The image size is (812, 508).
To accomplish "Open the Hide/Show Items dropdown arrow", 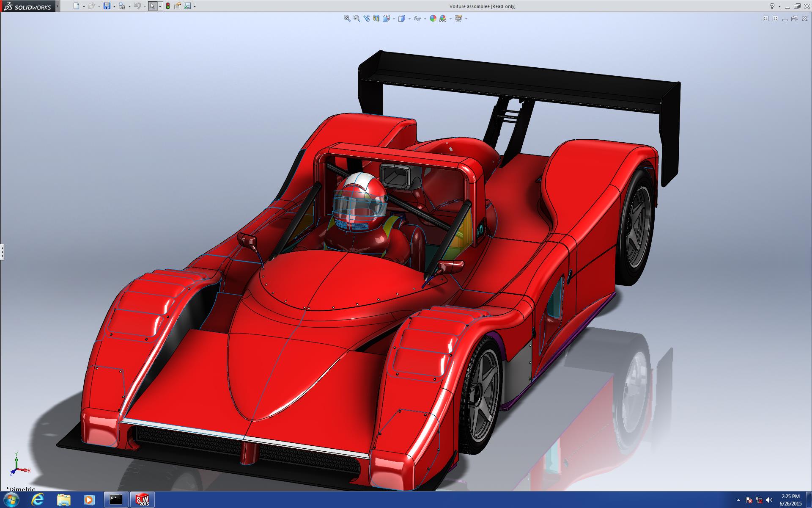I will click(x=425, y=19).
